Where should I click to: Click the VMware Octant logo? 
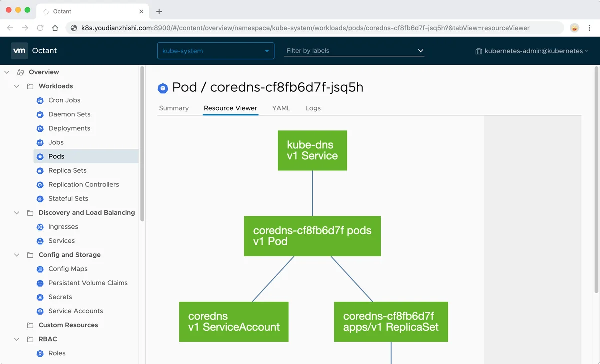tap(19, 51)
